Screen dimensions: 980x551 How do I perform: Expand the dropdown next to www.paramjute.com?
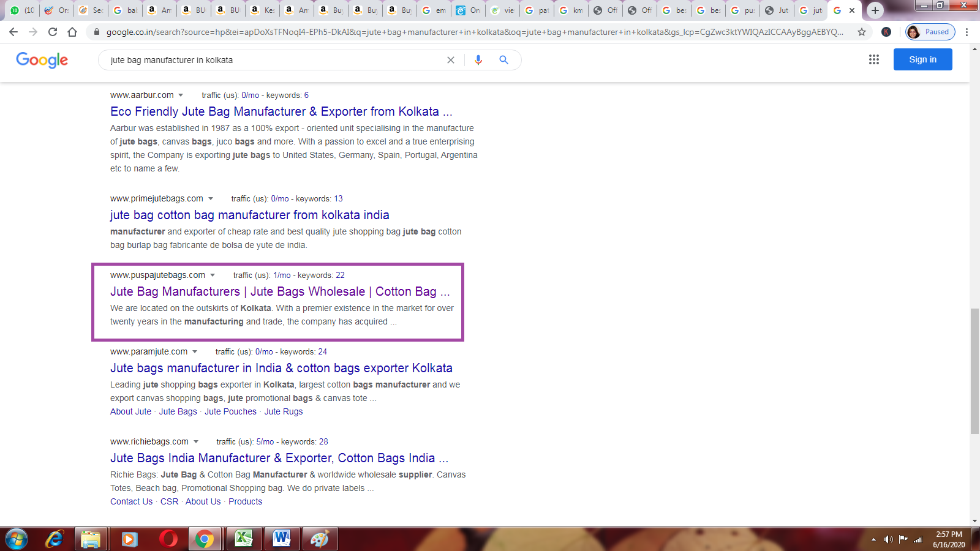click(x=195, y=352)
